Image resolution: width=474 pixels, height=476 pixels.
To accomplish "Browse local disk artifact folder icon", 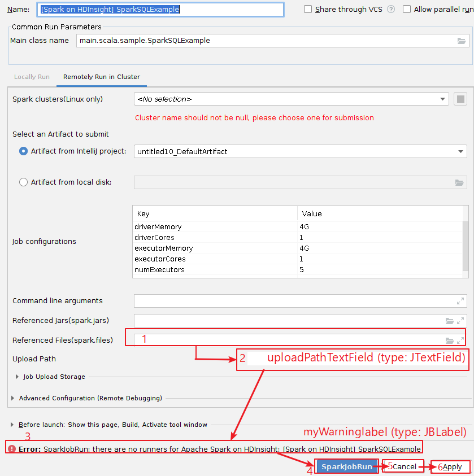I will tap(459, 182).
